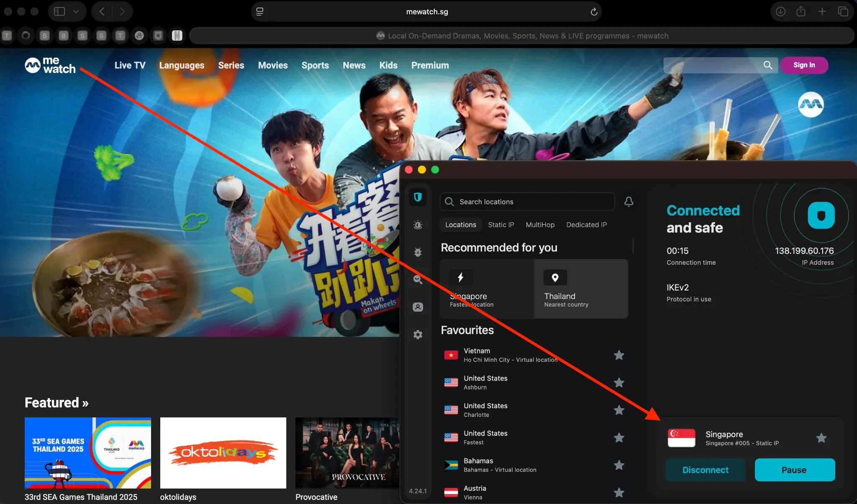This screenshot has height=504, width=857.
Task: Expand the Safari sidebar dropdown chevron
Action: click(x=76, y=11)
